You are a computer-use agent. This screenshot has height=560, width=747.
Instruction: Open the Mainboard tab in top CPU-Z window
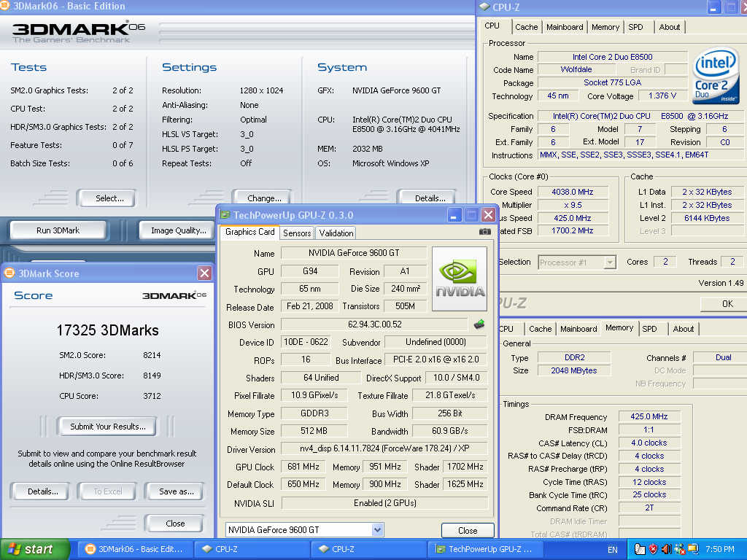(565, 27)
